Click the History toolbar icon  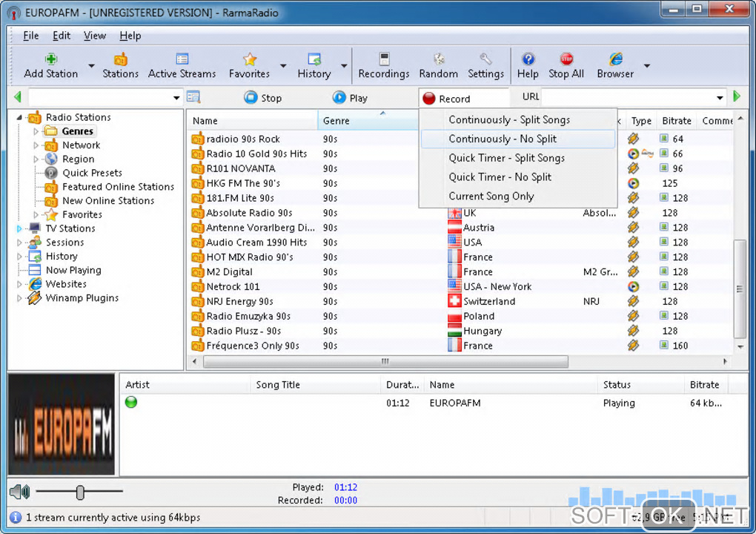click(314, 59)
